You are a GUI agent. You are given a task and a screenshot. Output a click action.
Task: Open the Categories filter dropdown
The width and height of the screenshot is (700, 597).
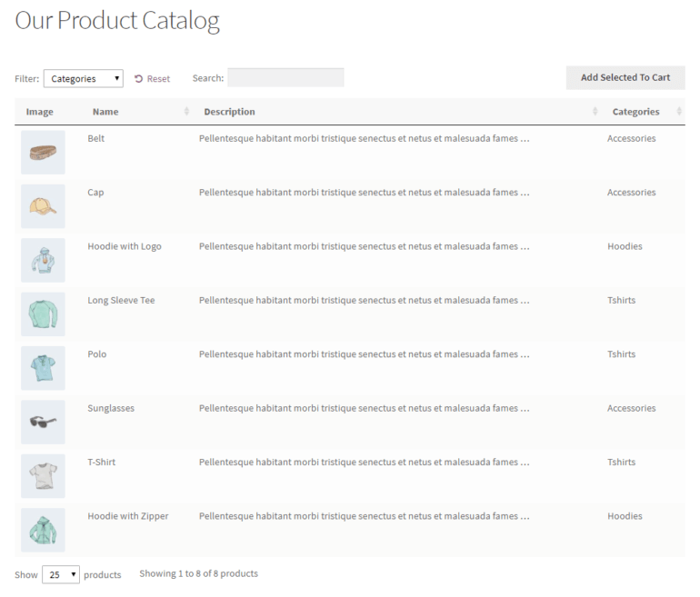[x=83, y=78]
